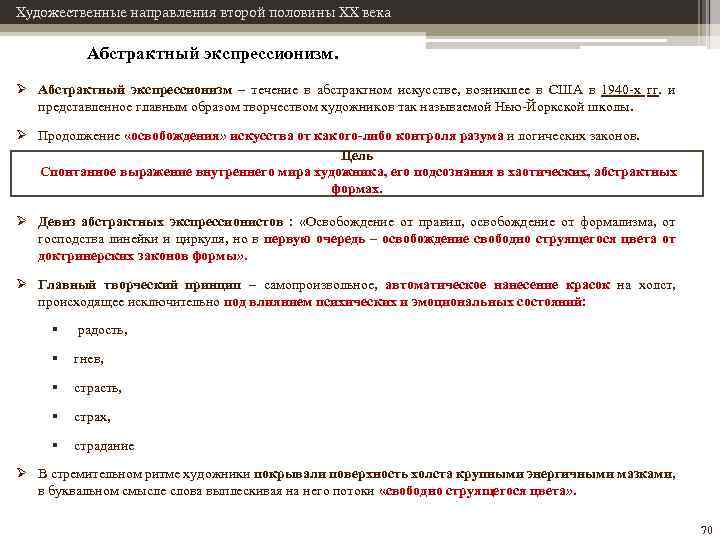Viewport: 720px width, 540px height.
Task: Click the arrow bullet before 'Главный творческий принцип'
Action: [x=22, y=284]
